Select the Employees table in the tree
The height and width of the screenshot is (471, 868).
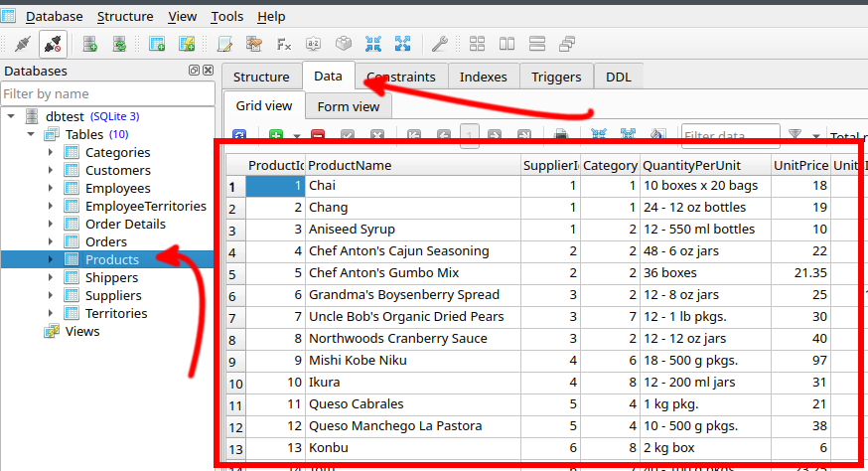click(117, 188)
